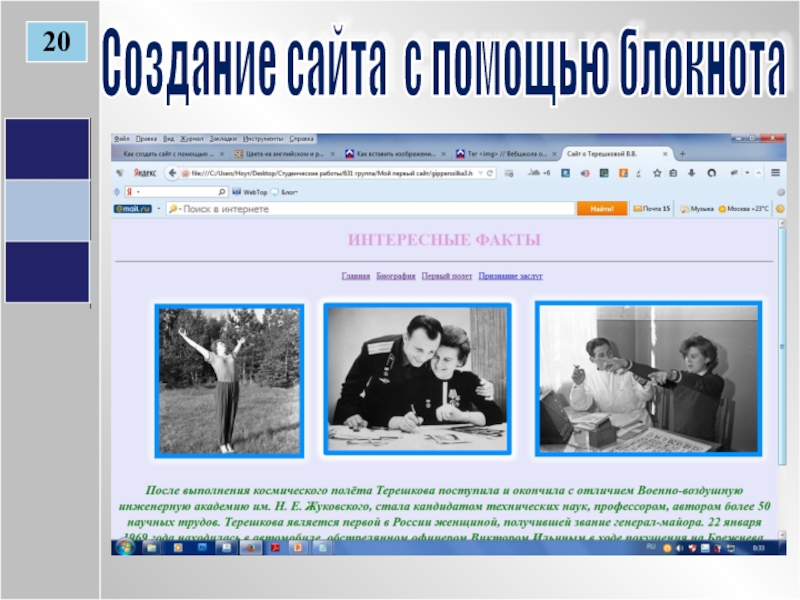Open PowerPoint from the taskbar
The width and height of the screenshot is (800, 600).
298,548
